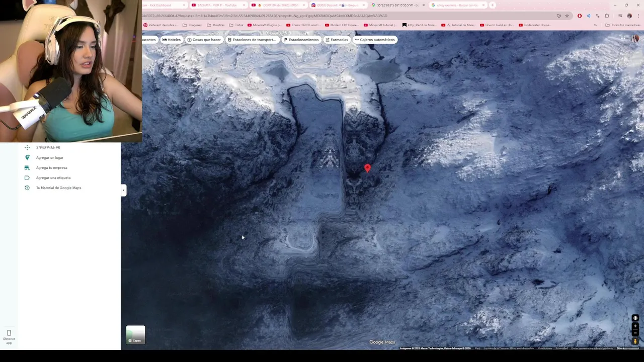Zoom in with the plus button
644x362 pixels.
635,326
